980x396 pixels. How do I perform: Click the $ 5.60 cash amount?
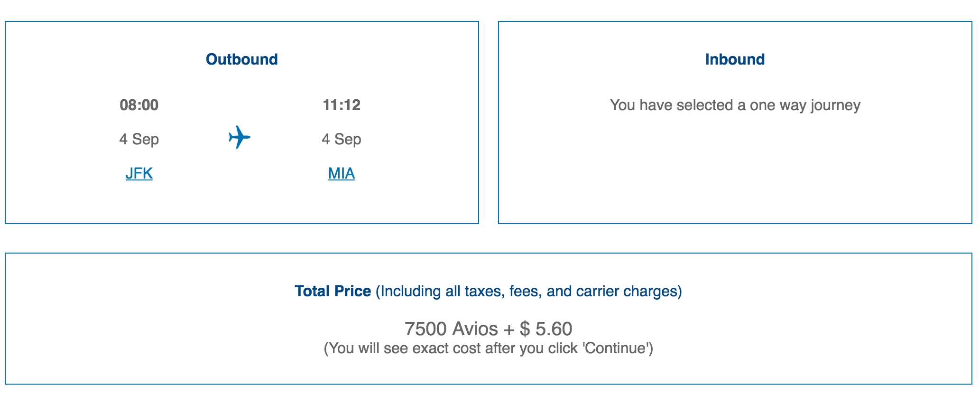click(x=546, y=329)
